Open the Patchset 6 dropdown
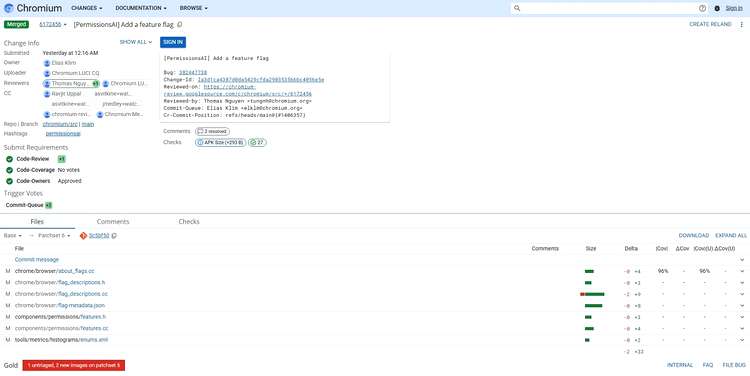 55,236
